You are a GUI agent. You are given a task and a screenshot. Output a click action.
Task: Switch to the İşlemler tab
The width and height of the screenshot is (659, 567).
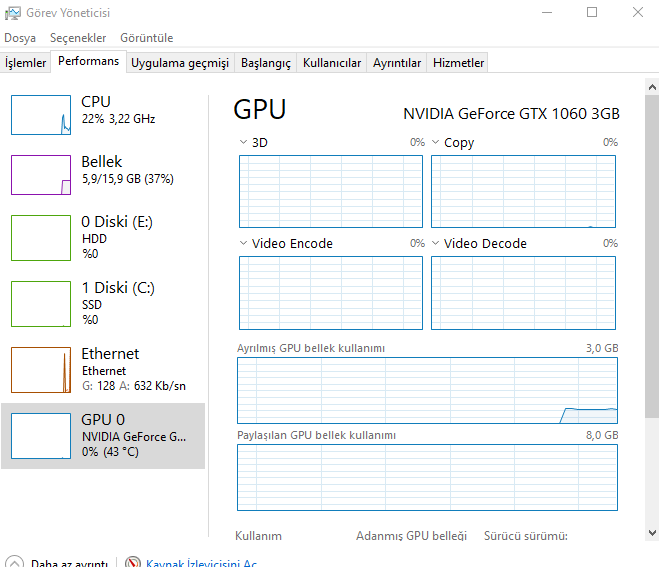tap(25, 63)
